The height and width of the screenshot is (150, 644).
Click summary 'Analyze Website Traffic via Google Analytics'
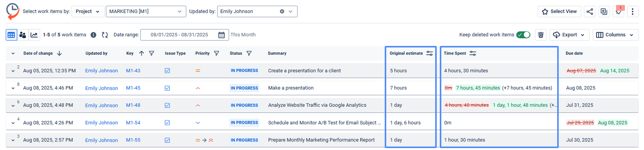317,105
